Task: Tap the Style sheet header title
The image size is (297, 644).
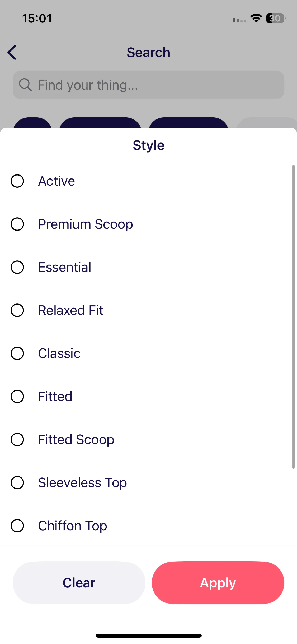Action: coord(149,145)
